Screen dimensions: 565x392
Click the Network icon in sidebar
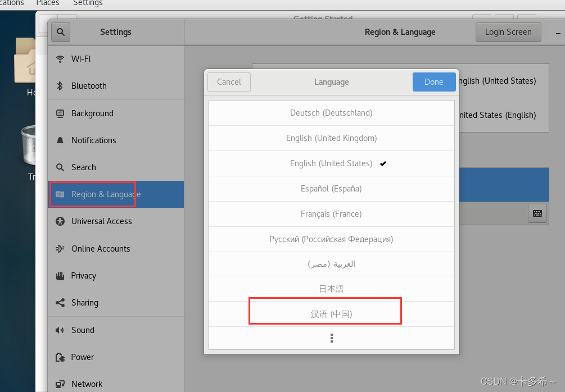pos(60,384)
